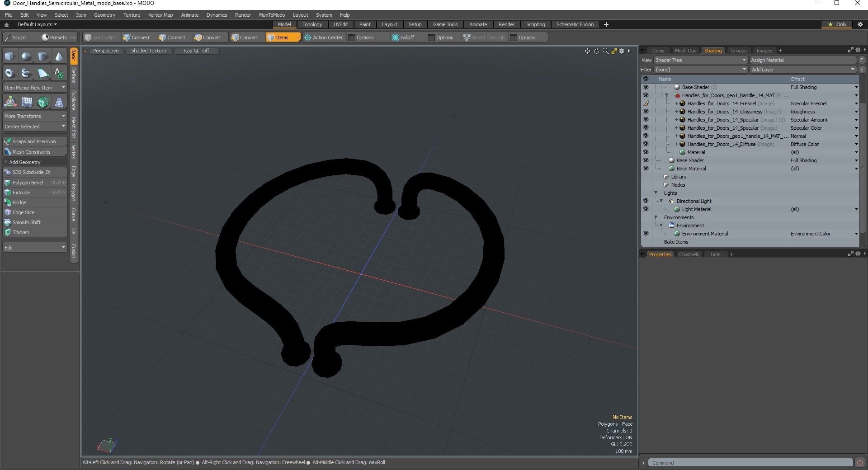Switch to the UVEdit layout tab
The height and width of the screenshot is (470, 868).
click(340, 24)
